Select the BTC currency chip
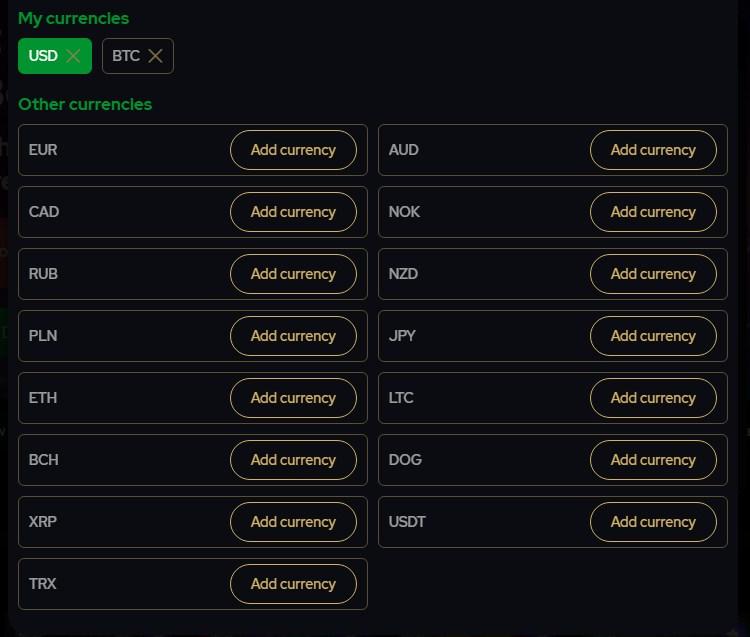The image size is (750, 637). 126,56
